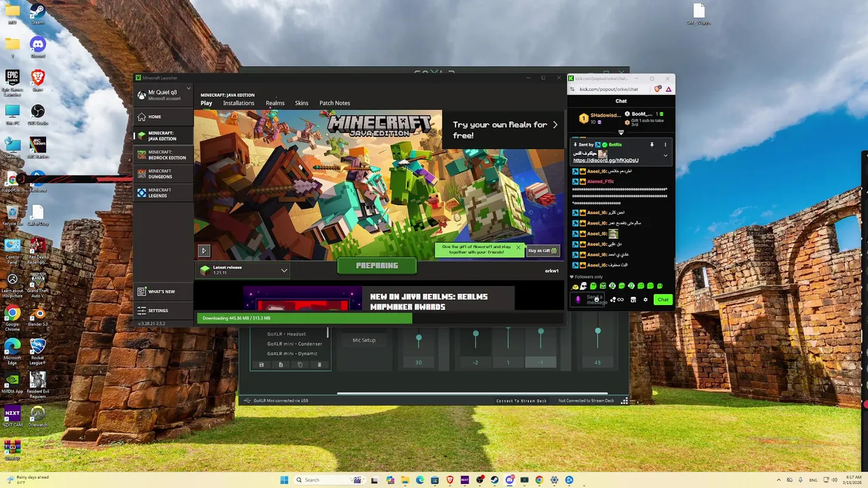Viewport: 868px width, 488px height.
Task: Open Steam from the taskbar
Action: (494, 480)
